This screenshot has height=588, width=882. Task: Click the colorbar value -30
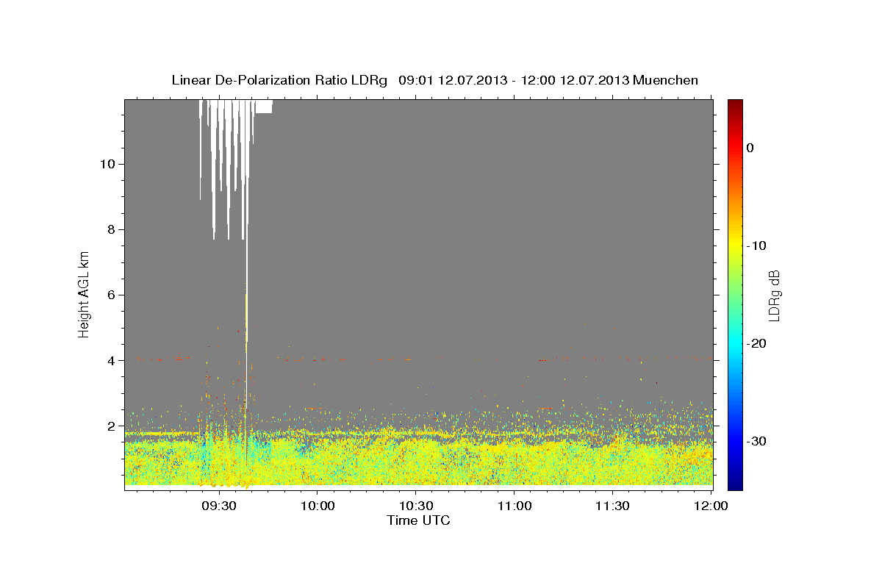pos(757,441)
